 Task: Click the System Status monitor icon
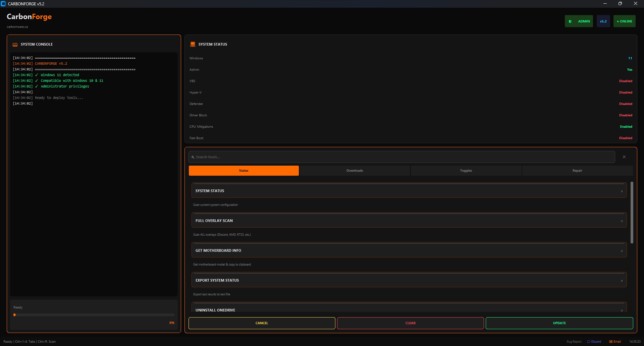tap(193, 44)
